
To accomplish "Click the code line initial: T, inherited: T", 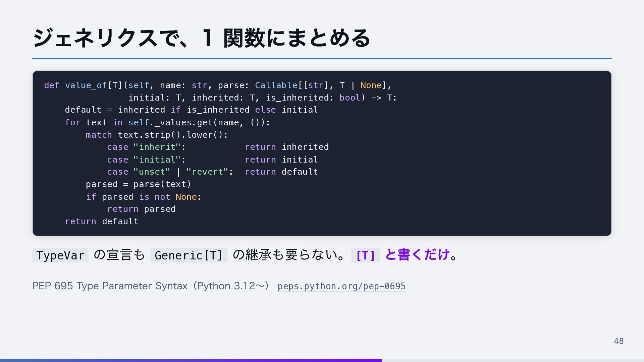I will click(x=263, y=98).
